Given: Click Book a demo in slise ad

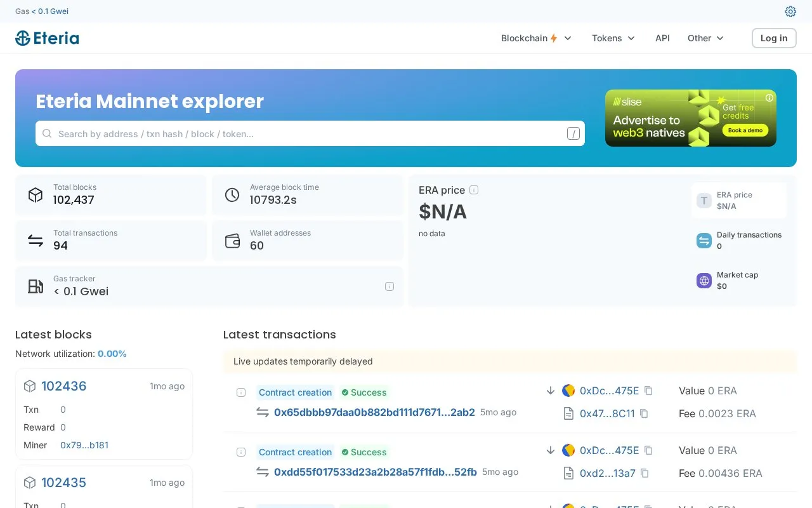Looking at the screenshot, I should 745,130.
